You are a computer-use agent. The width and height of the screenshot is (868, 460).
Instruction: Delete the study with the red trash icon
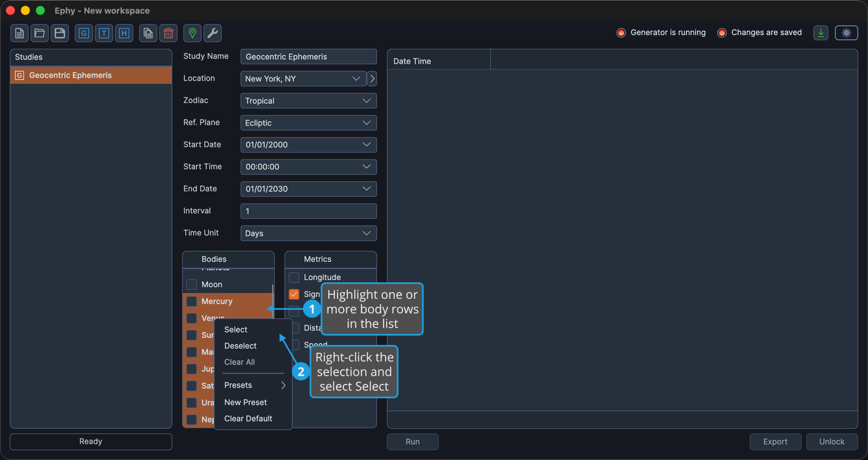[168, 33]
